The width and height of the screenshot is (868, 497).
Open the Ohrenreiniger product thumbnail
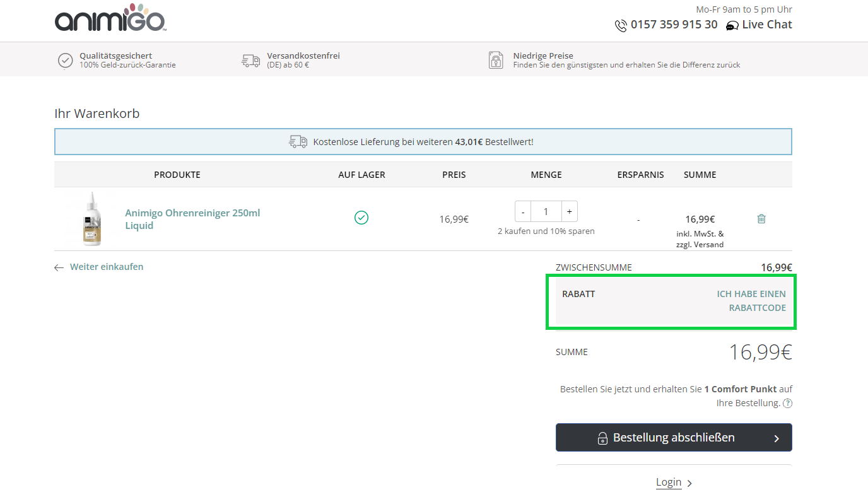click(93, 219)
